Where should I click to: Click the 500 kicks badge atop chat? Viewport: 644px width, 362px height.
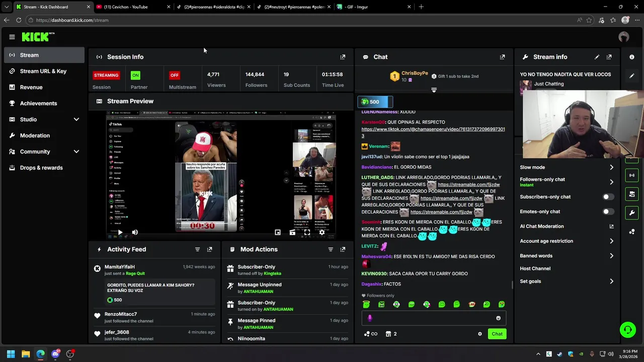(x=375, y=102)
